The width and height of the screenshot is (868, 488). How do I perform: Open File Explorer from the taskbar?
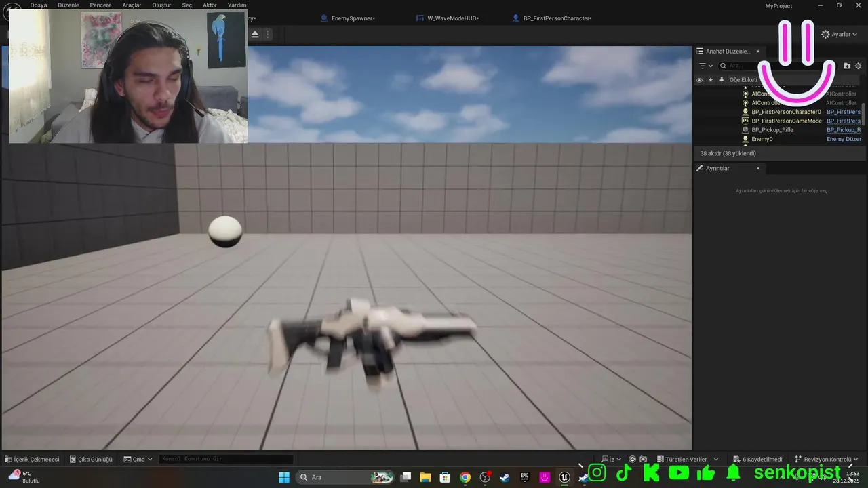tap(425, 477)
